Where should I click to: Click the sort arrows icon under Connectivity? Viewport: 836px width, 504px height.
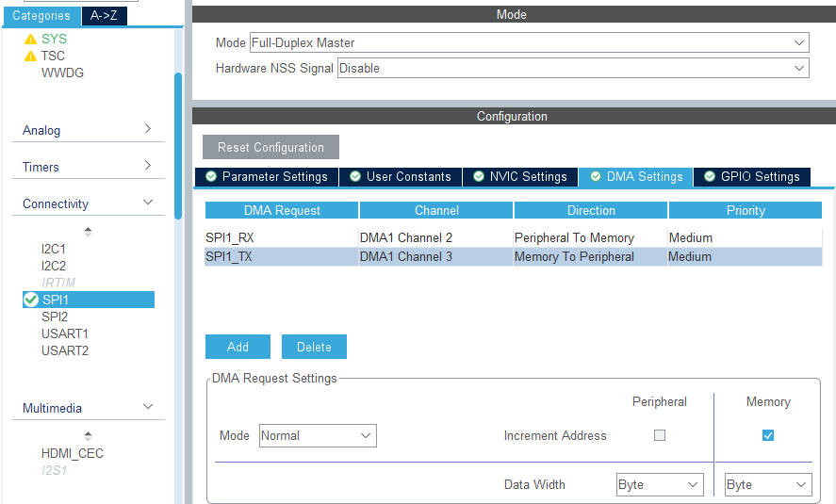pyautogui.click(x=89, y=231)
